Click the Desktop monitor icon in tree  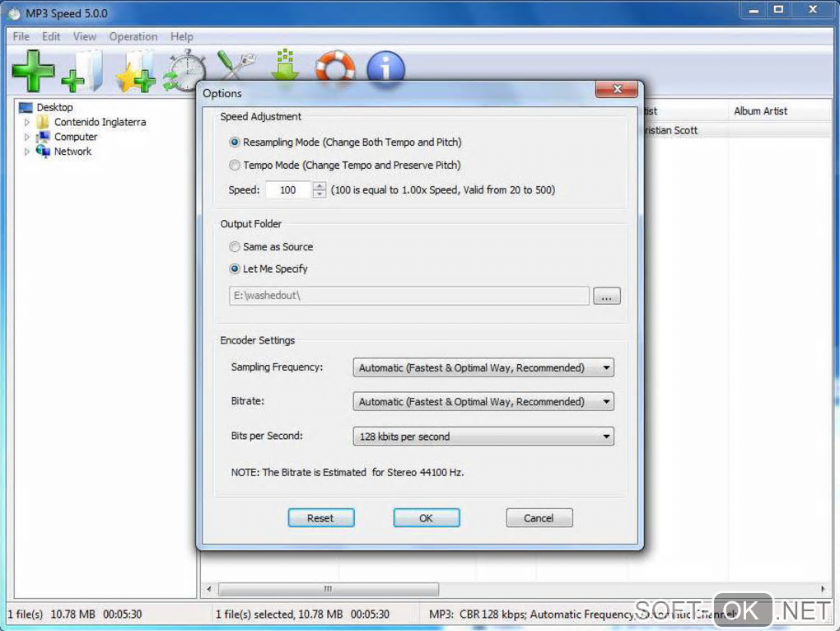coord(26,108)
